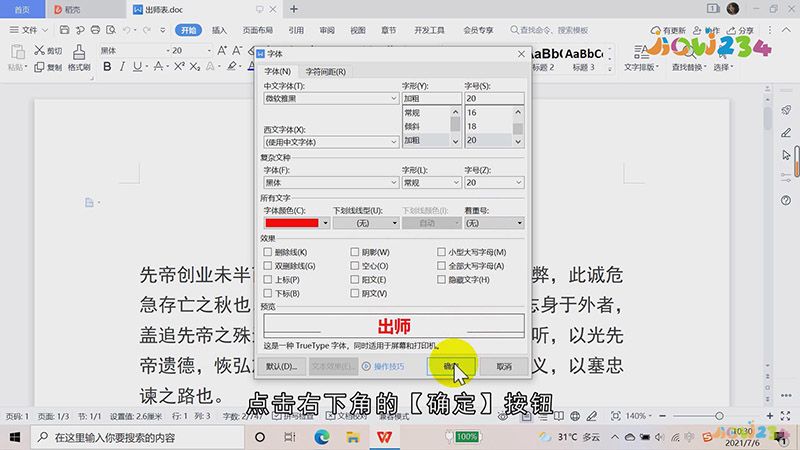The image size is (800, 450).
Task: Click WPS Office icon in taskbar
Action: (x=384, y=437)
